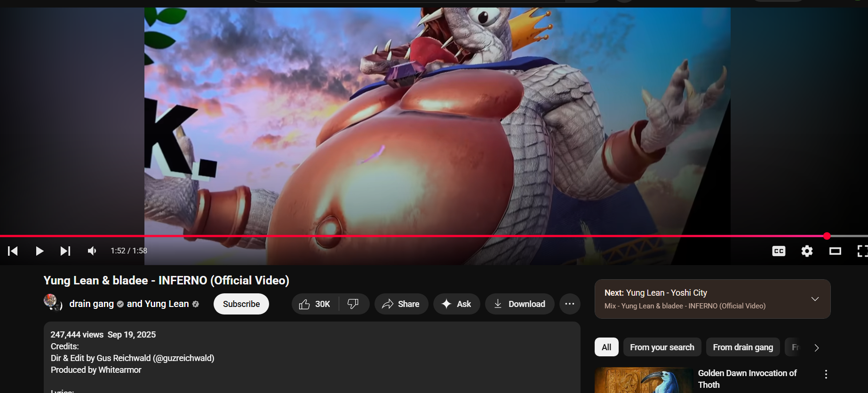Screen dimensions: 868x393
Task: Dislike this video
Action: (x=353, y=304)
